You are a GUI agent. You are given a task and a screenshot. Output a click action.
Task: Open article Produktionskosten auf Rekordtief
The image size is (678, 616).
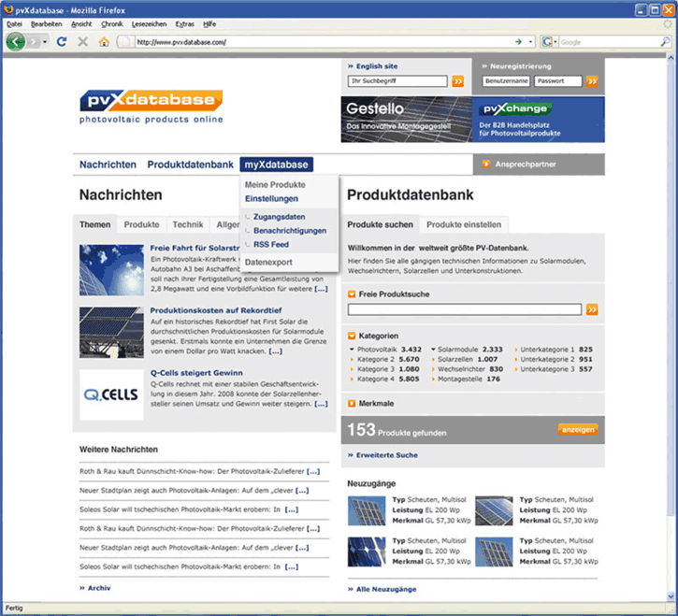click(216, 310)
